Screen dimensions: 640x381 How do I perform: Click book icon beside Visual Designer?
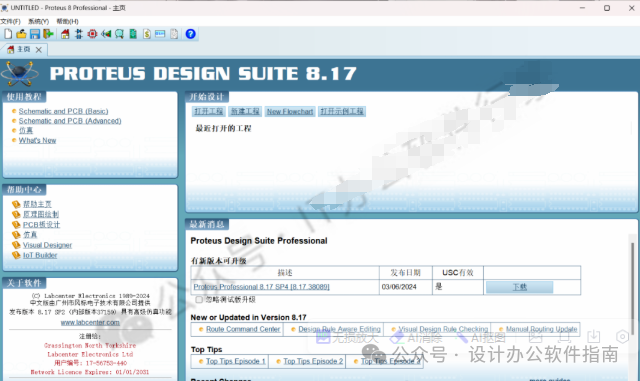coord(16,245)
